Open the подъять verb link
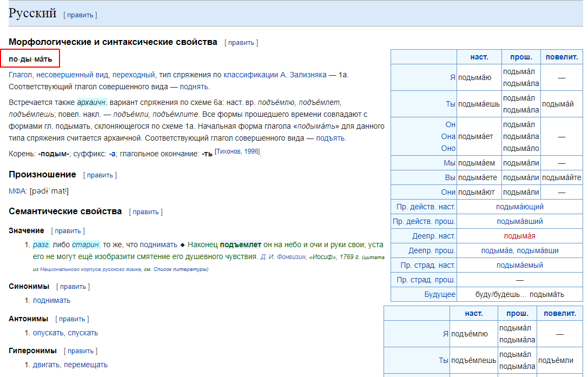 coord(331,138)
